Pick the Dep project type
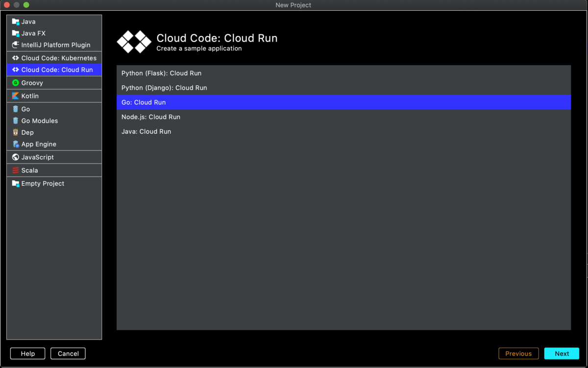The height and width of the screenshot is (368, 588). [54, 132]
